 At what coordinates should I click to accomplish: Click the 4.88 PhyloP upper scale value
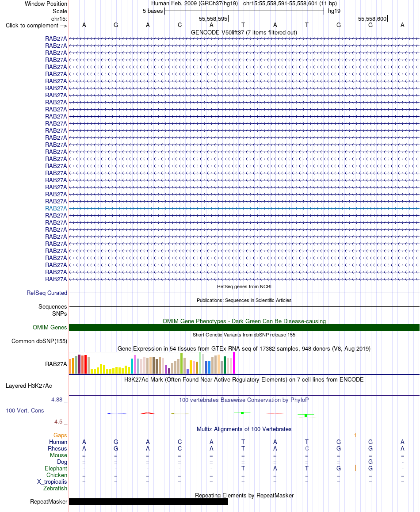[x=57, y=400]
